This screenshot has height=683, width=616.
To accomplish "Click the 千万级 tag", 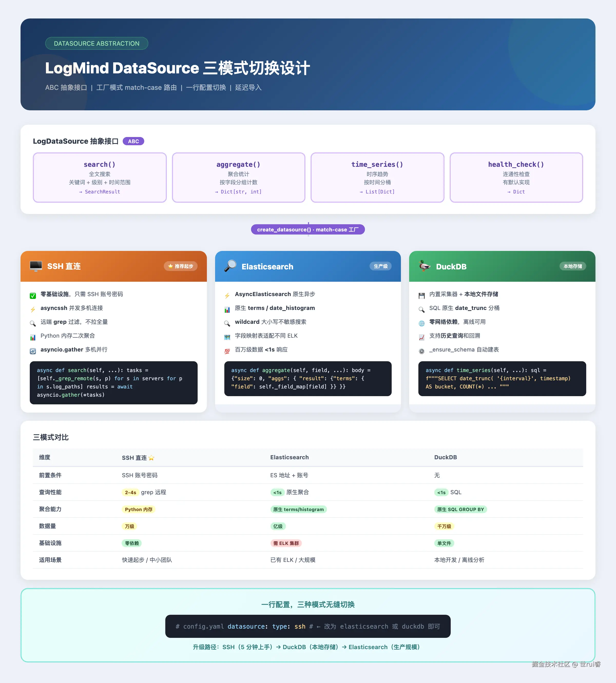I will pyautogui.click(x=444, y=526).
